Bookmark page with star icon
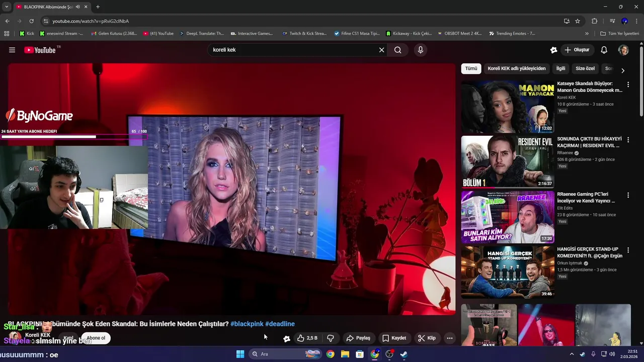Screen dimensions: 644x362 [x=578, y=21]
